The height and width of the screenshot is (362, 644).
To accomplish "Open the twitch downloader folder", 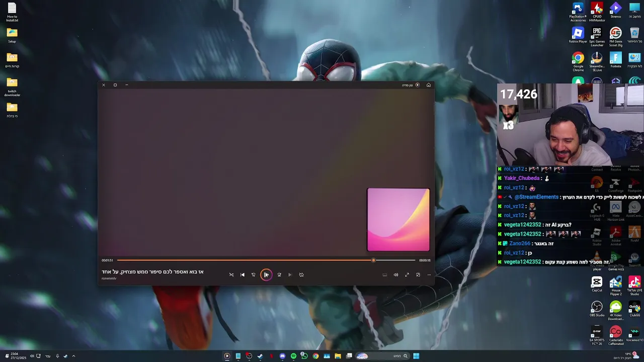I will (x=12, y=87).
